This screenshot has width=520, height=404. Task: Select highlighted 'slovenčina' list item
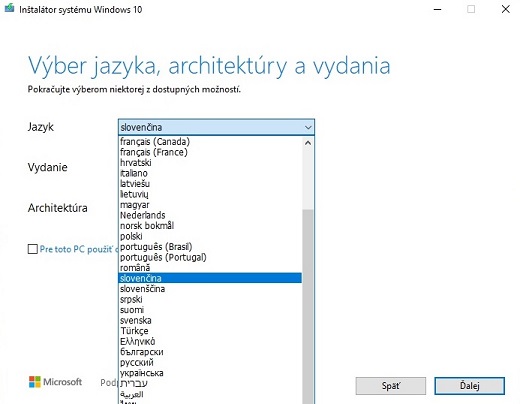(210, 278)
